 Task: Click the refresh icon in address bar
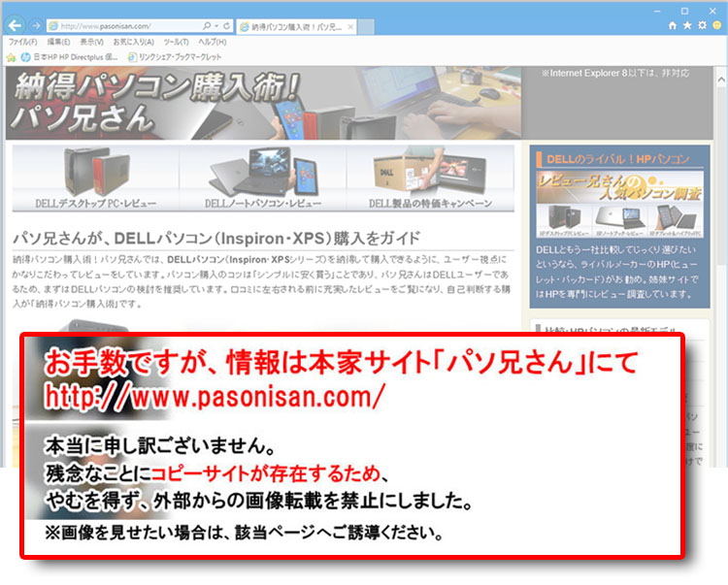click(x=226, y=25)
